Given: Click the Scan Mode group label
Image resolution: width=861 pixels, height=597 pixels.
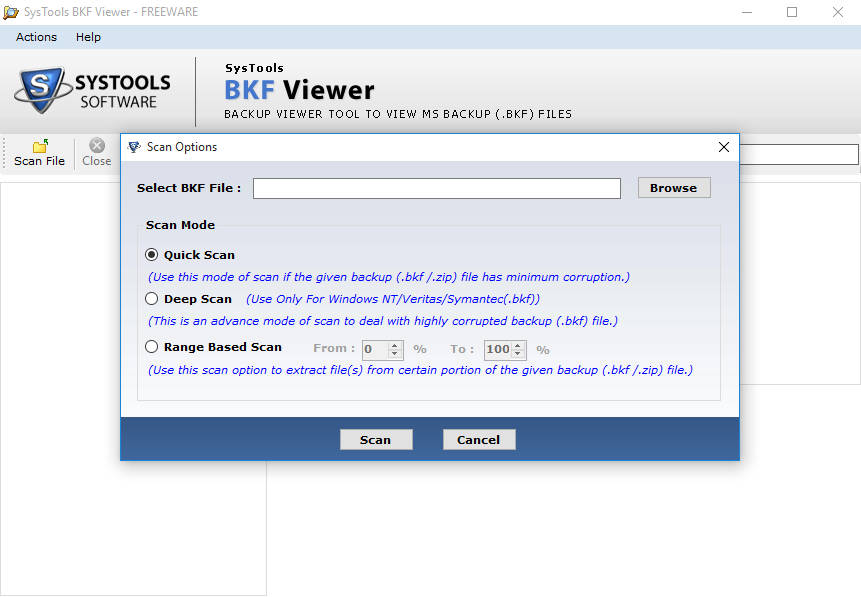Looking at the screenshot, I should [x=180, y=225].
